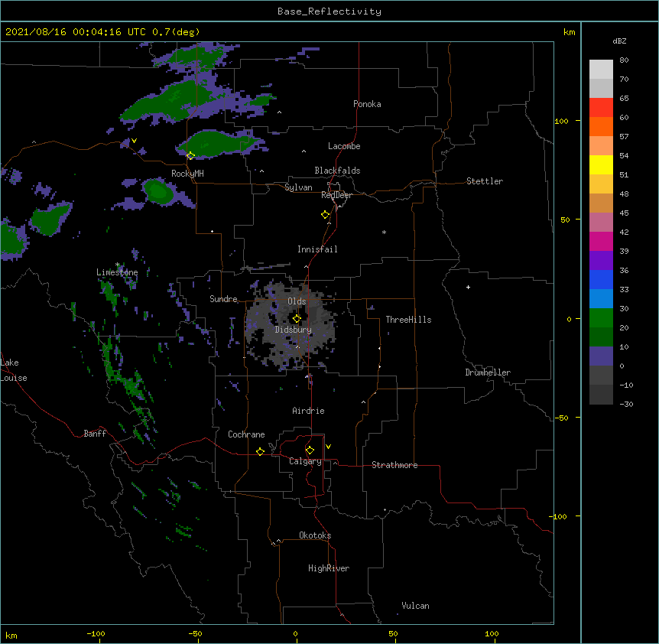Click the 65 value in the dBZ legend
The width and height of the screenshot is (659, 644).
coord(624,98)
